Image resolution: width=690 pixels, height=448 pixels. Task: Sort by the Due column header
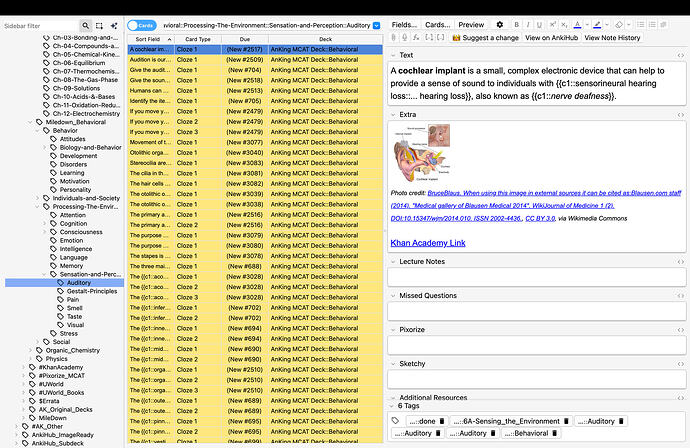pyautogui.click(x=245, y=39)
